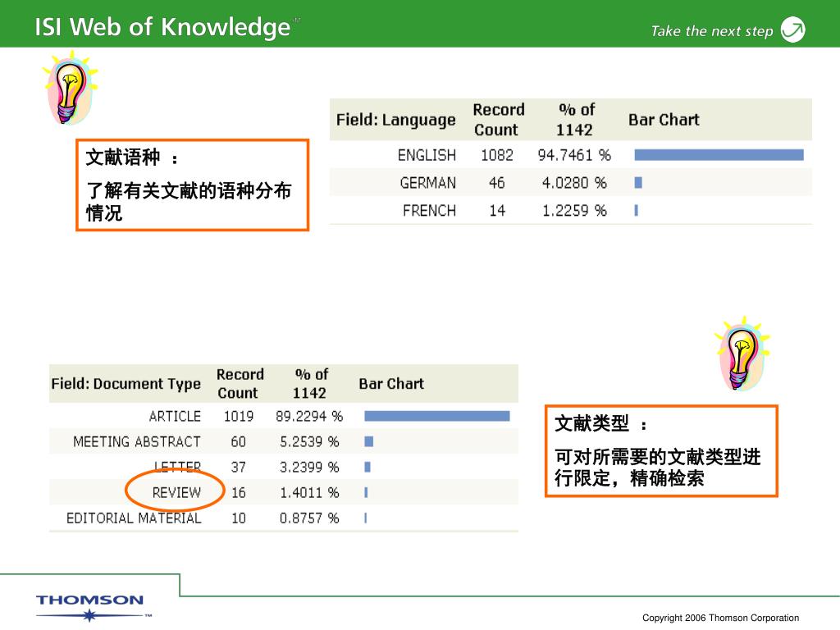Select the REVIEW document type label
The image size is (840, 630).
pyautogui.click(x=176, y=492)
